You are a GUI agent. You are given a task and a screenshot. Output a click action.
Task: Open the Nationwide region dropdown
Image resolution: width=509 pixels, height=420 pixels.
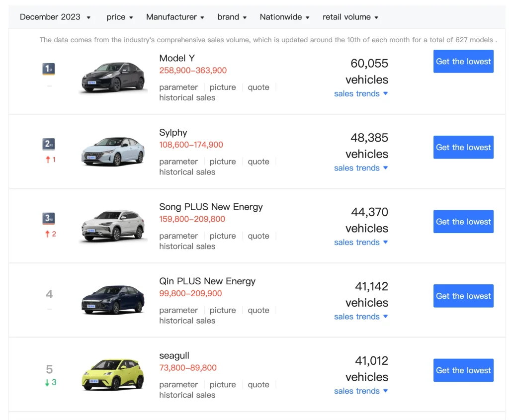[284, 17]
